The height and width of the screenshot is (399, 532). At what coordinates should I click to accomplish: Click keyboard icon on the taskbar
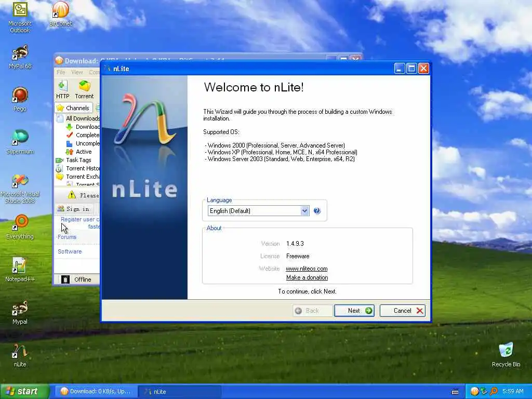[455, 392]
